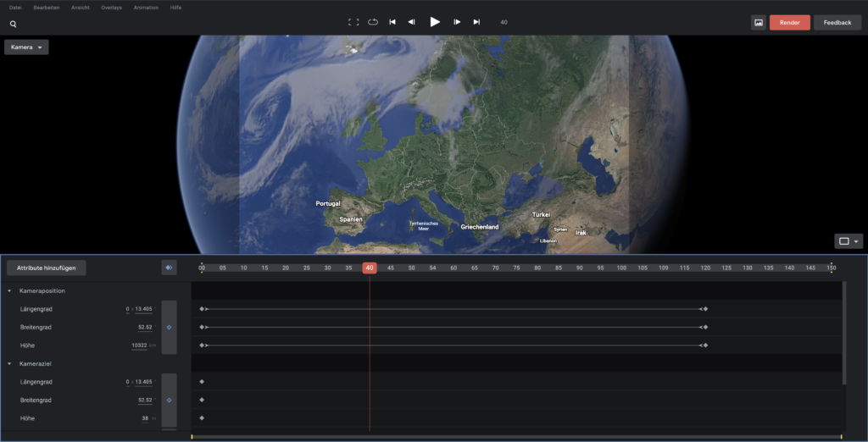Step back one frame
This screenshot has height=442, width=868.
click(x=411, y=22)
